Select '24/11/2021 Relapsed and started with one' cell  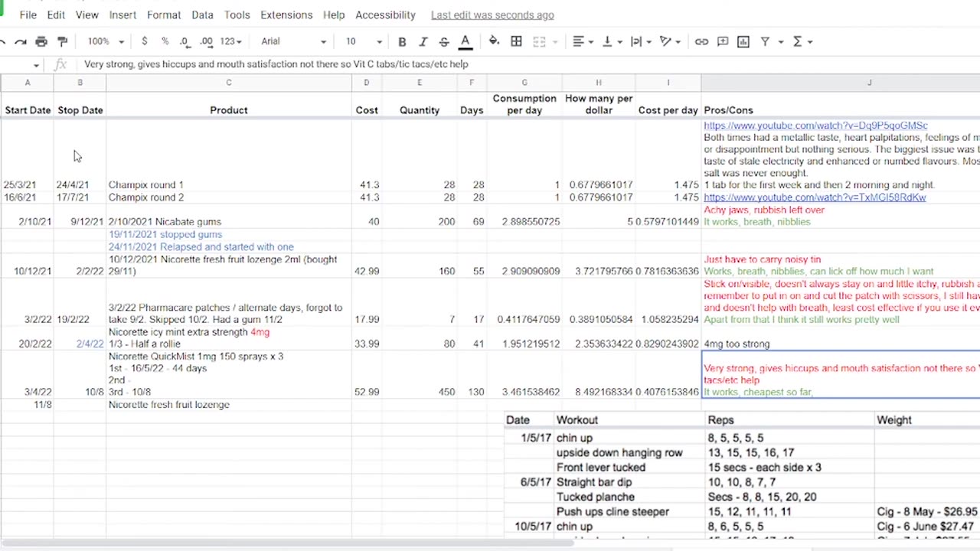click(228, 247)
